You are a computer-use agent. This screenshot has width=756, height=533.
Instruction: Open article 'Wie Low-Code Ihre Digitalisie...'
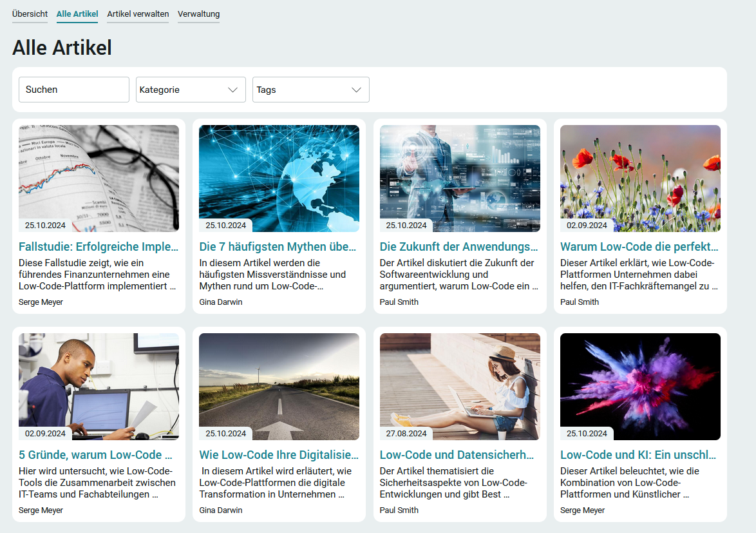pos(279,455)
